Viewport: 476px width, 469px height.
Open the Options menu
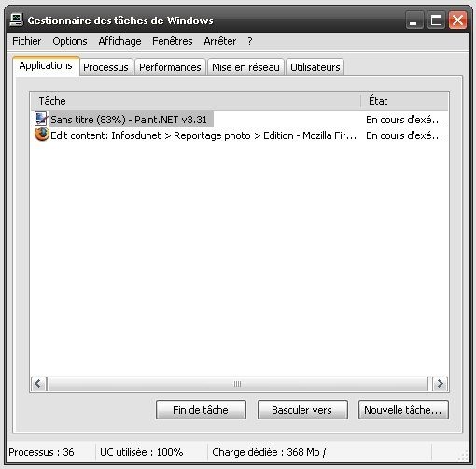(x=70, y=41)
